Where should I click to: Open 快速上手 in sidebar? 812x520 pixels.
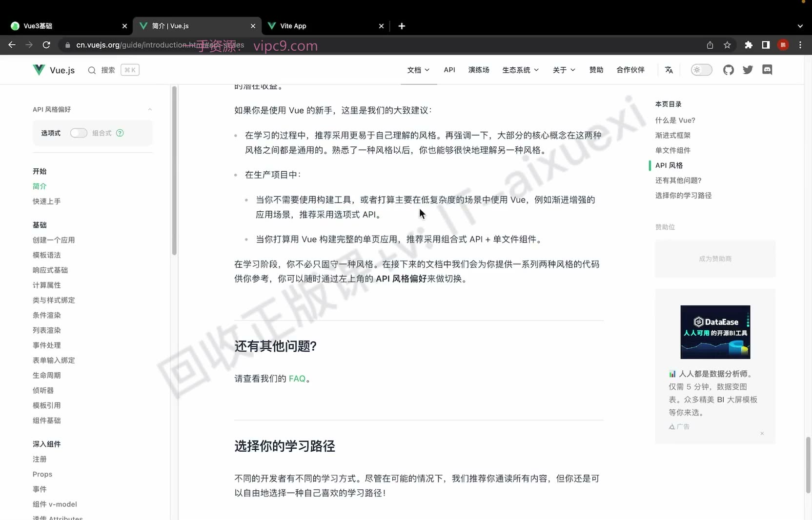(x=46, y=201)
